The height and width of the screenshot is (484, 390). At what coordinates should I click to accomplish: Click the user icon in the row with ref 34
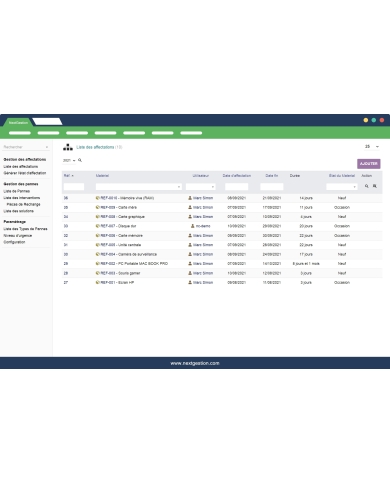click(190, 217)
